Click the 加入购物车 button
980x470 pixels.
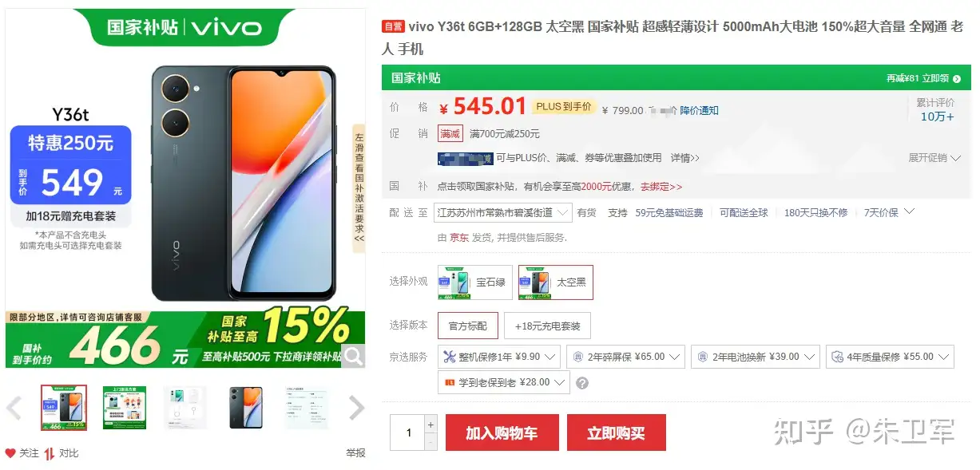[x=502, y=432]
